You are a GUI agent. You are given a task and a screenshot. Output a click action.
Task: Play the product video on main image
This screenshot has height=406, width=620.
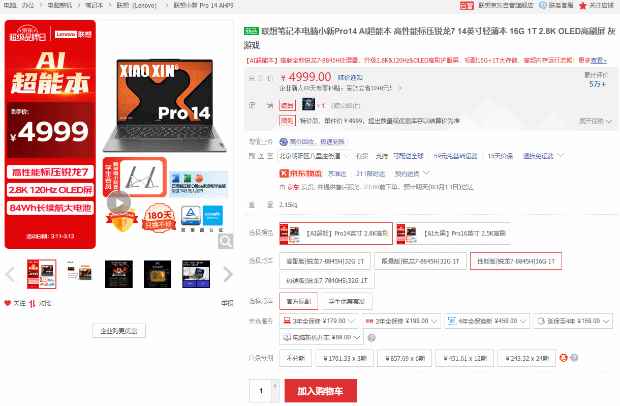click(118, 203)
